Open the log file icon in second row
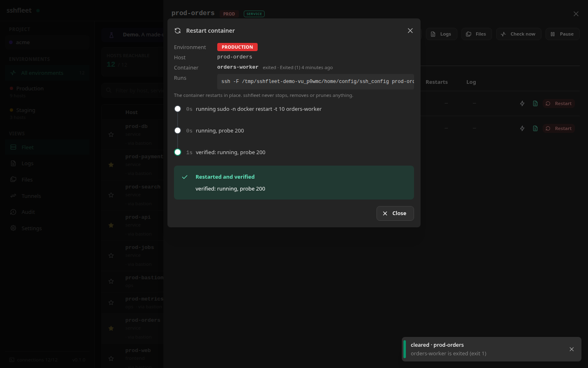This screenshot has width=588, height=368. click(x=535, y=128)
